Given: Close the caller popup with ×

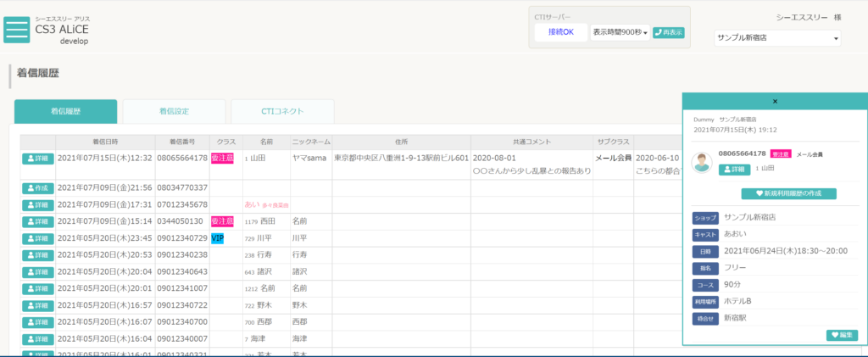Looking at the screenshot, I should point(775,101).
